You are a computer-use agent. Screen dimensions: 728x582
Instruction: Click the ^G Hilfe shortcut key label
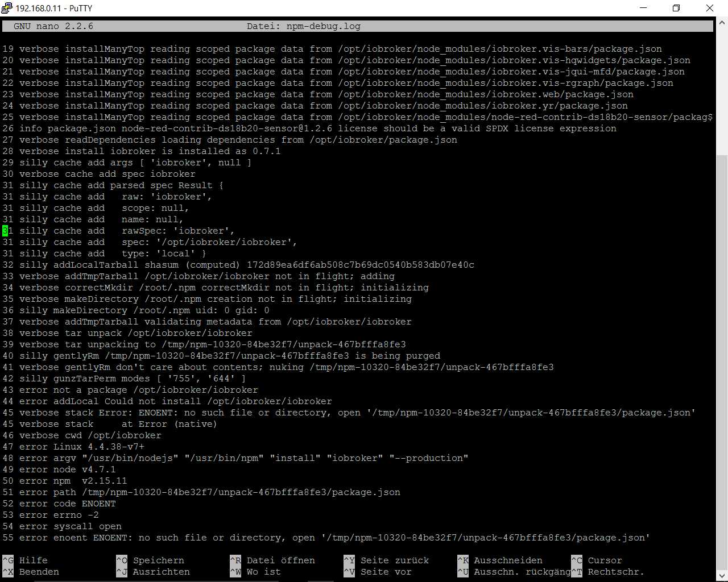[x=8, y=560]
